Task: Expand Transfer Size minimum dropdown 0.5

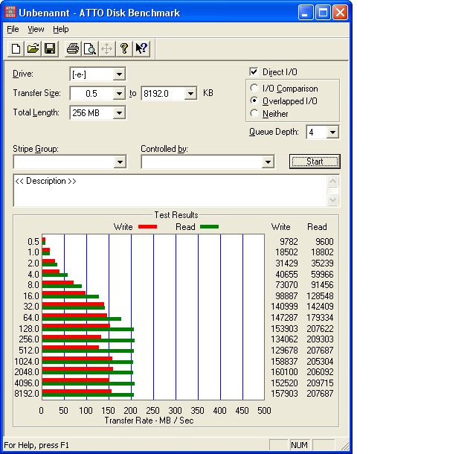Action: click(119, 93)
